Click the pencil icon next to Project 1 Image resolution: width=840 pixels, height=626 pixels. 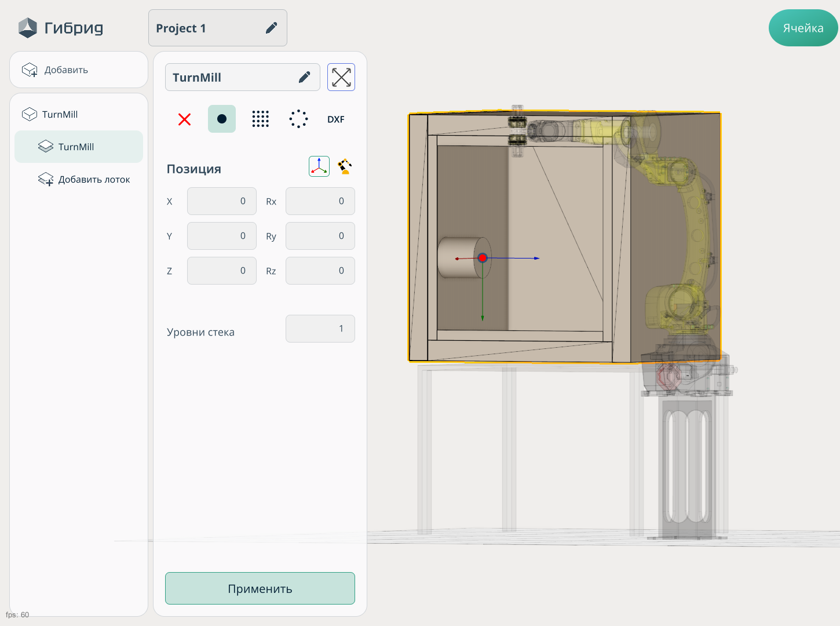pyautogui.click(x=271, y=28)
